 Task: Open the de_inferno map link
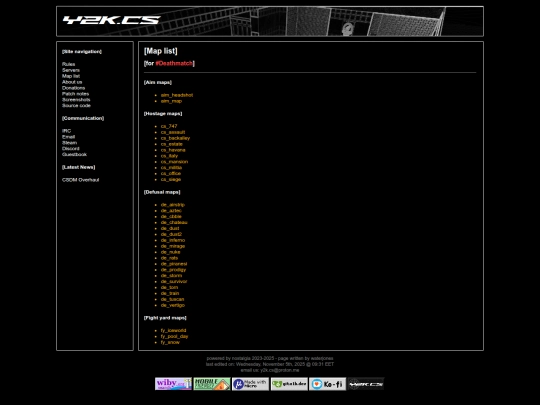pos(173,240)
